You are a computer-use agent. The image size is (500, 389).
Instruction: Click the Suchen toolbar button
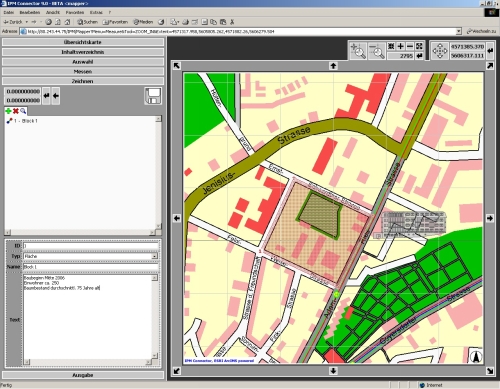[87, 22]
